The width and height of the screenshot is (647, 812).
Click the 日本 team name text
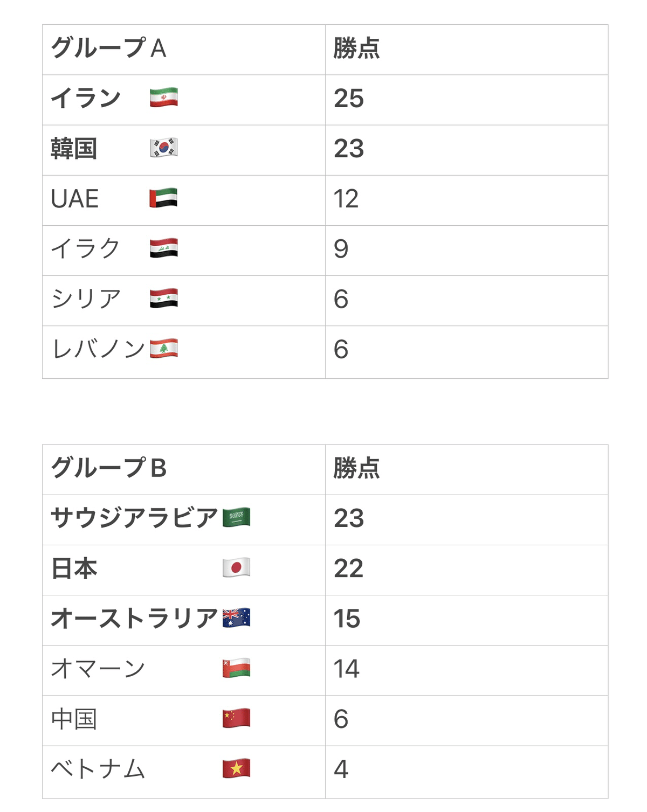coord(74,568)
